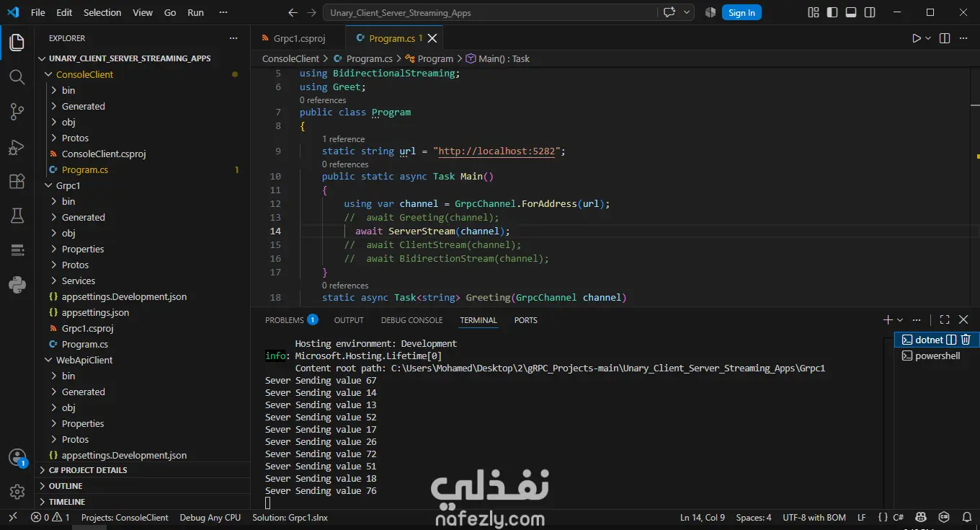Open the Run and Debug view
Viewport: 980px width, 530px height.
[x=17, y=146]
